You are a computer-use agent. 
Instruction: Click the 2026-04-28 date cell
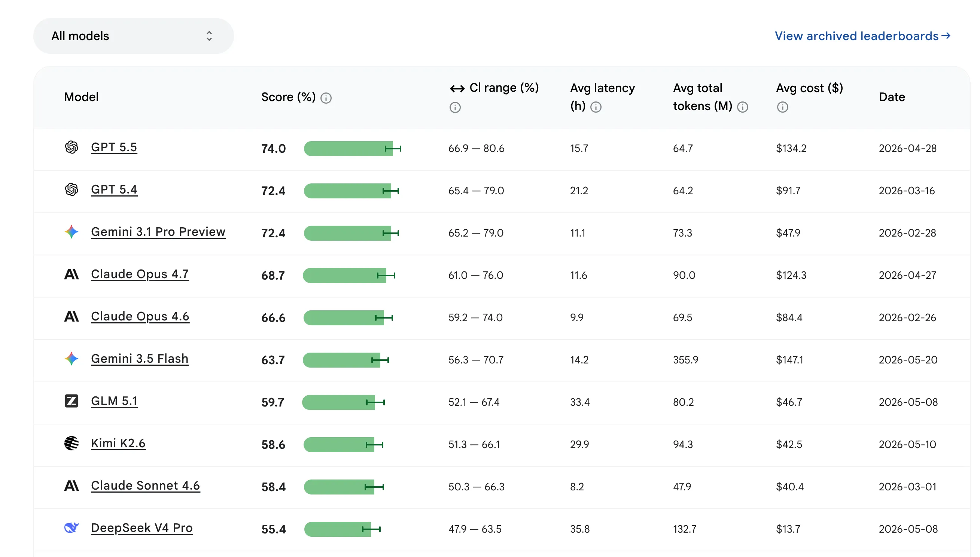click(x=907, y=149)
